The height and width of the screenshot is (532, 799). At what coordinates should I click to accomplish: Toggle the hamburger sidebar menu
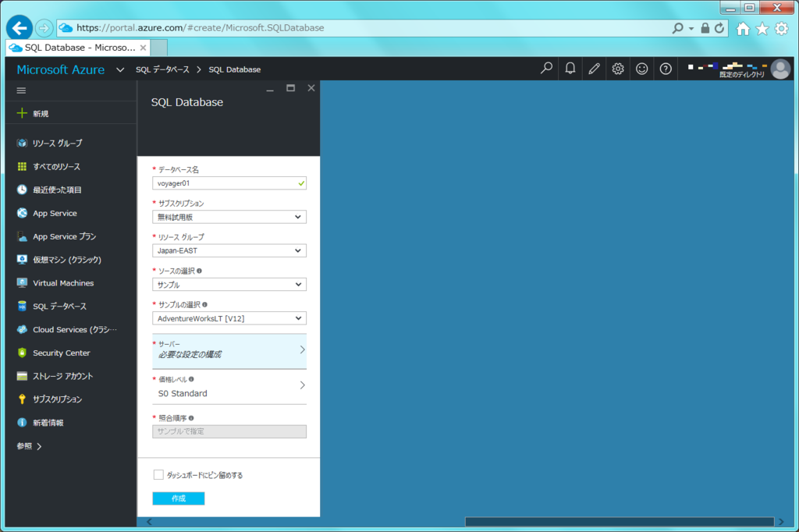(x=21, y=90)
